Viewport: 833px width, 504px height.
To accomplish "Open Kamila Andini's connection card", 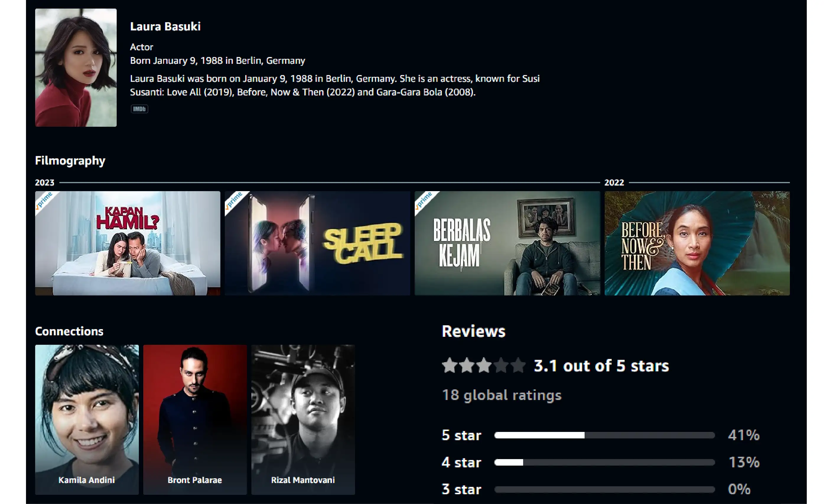I will [87, 420].
